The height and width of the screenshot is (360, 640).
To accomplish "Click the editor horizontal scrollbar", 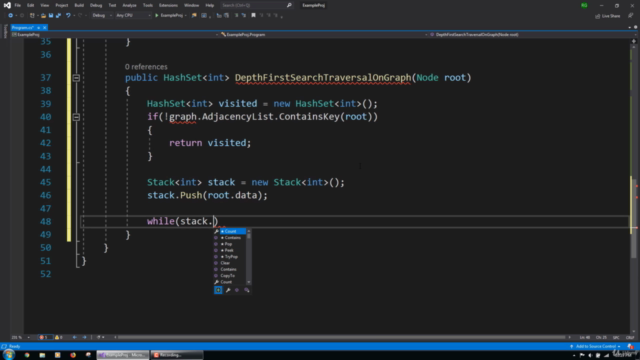I will pyautogui.click(x=342, y=338).
